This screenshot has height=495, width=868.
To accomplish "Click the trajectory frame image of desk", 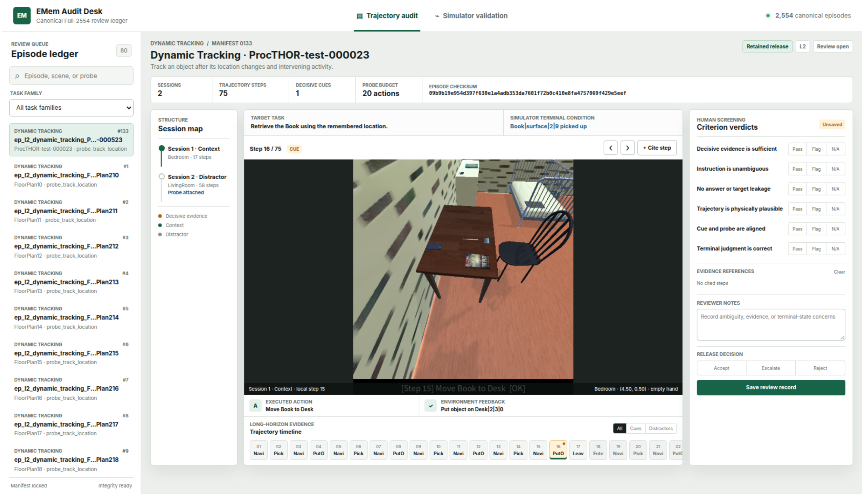I will click(463, 269).
